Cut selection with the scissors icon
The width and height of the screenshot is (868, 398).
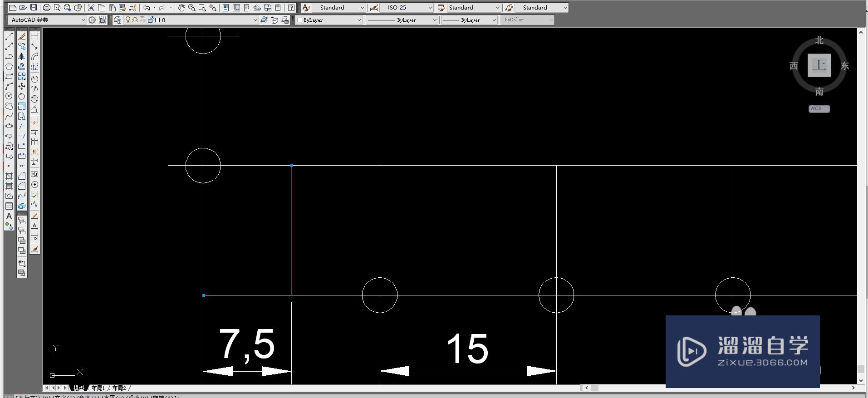click(x=91, y=8)
